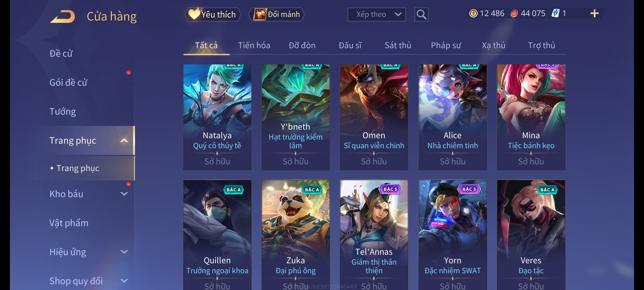The height and width of the screenshot is (290, 644).
Task: Switch to the Tiến hóa tab
Action: [x=254, y=45]
